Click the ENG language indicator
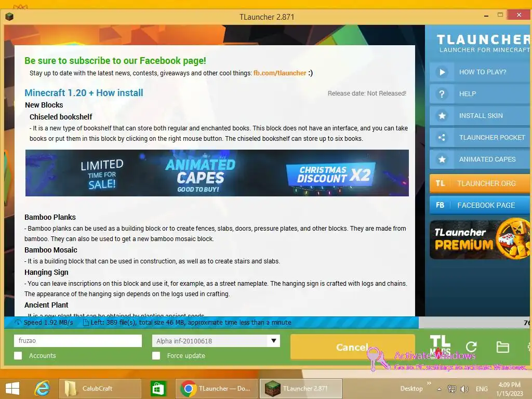This screenshot has width=532, height=399. pos(482,389)
